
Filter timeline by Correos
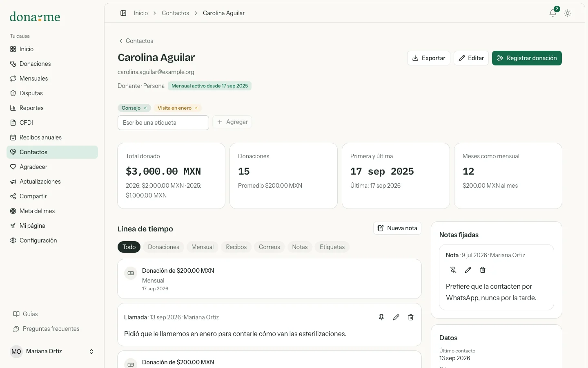coord(269,247)
